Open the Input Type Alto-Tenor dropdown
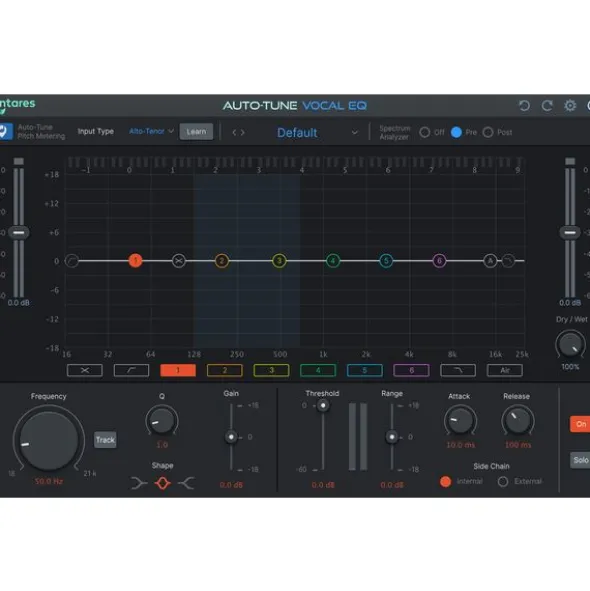The width and height of the screenshot is (590, 591). [x=151, y=131]
